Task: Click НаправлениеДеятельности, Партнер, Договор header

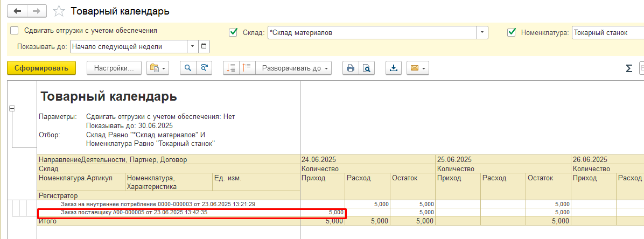Action: tap(169, 159)
